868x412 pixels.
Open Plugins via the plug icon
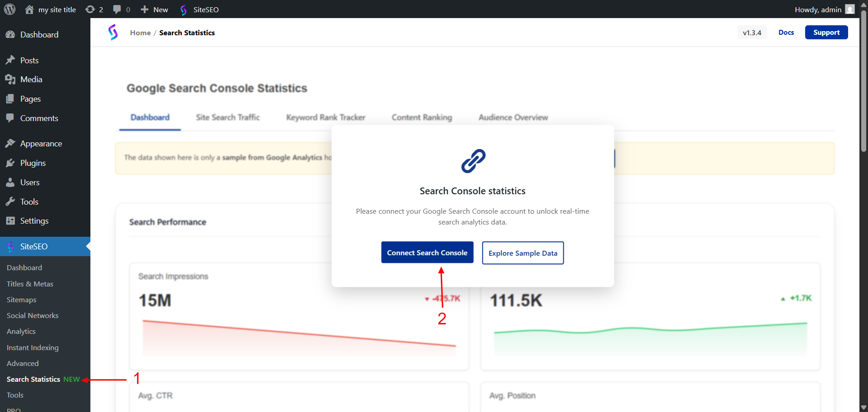11,163
